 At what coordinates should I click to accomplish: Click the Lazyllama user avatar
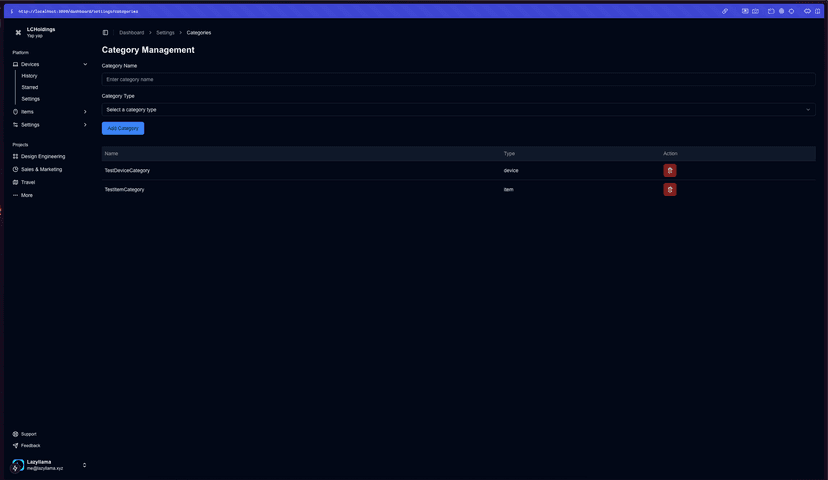click(18, 465)
